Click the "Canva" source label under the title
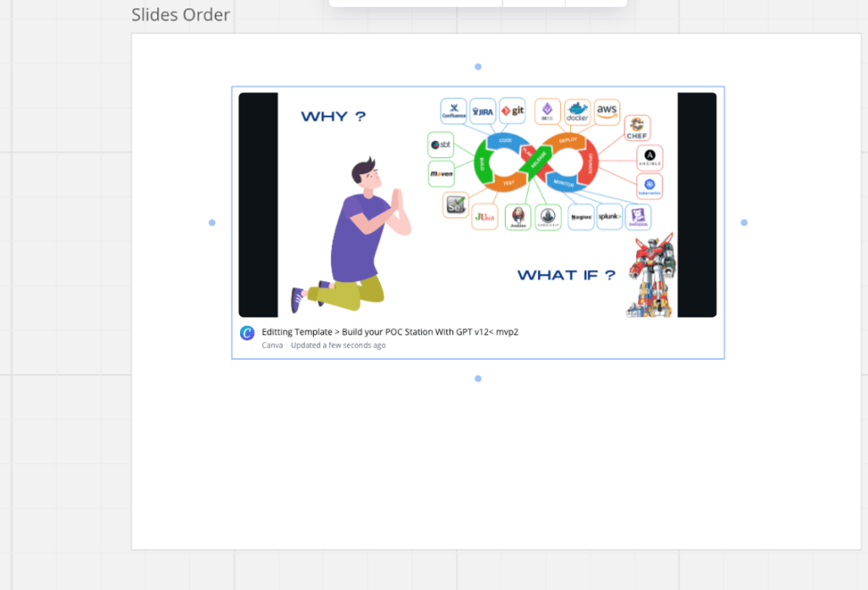This screenshot has height=590, width=868. (x=272, y=346)
